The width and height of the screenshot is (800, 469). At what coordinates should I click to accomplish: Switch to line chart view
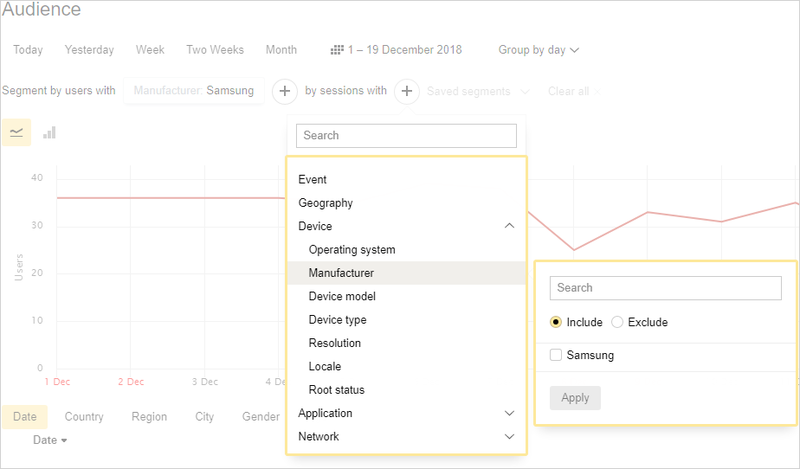coord(16,132)
